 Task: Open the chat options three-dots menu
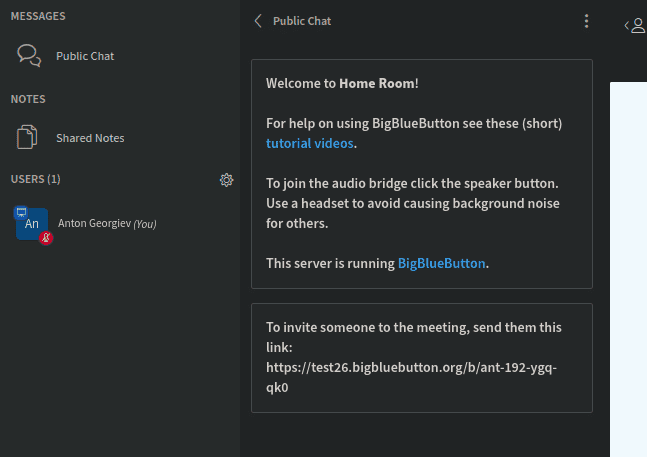click(x=586, y=21)
